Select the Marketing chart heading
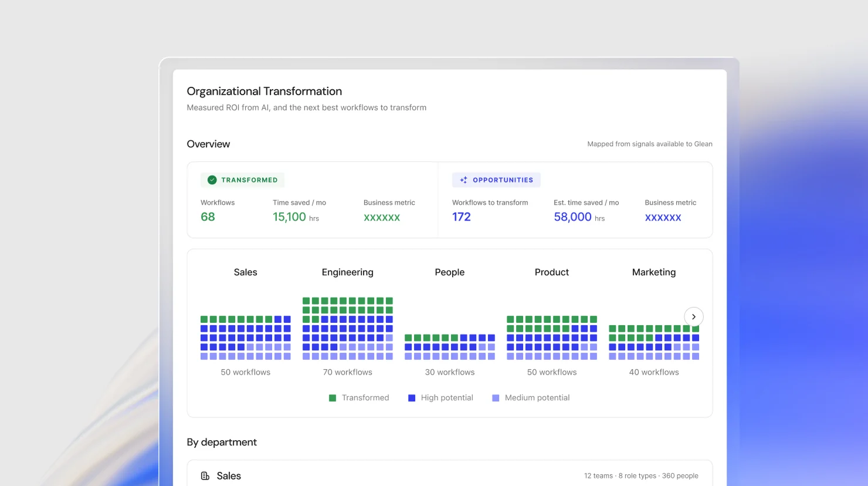Image resolution: width=868 pixels, height=486 pixels. 654,272
